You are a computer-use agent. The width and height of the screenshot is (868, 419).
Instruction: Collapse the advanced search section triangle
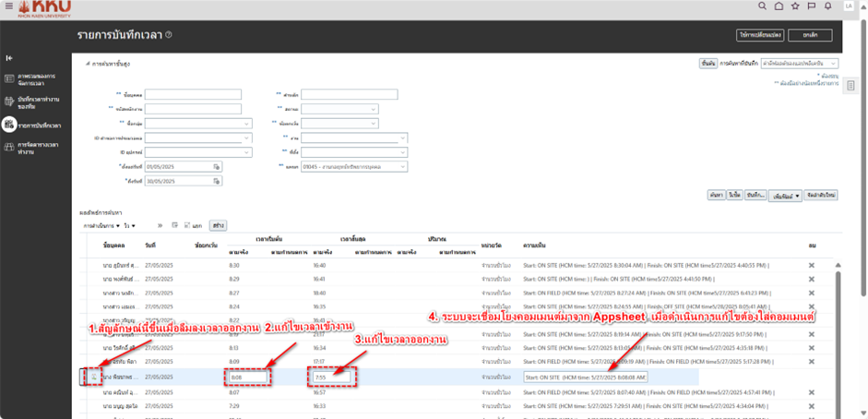pos(85,64)
